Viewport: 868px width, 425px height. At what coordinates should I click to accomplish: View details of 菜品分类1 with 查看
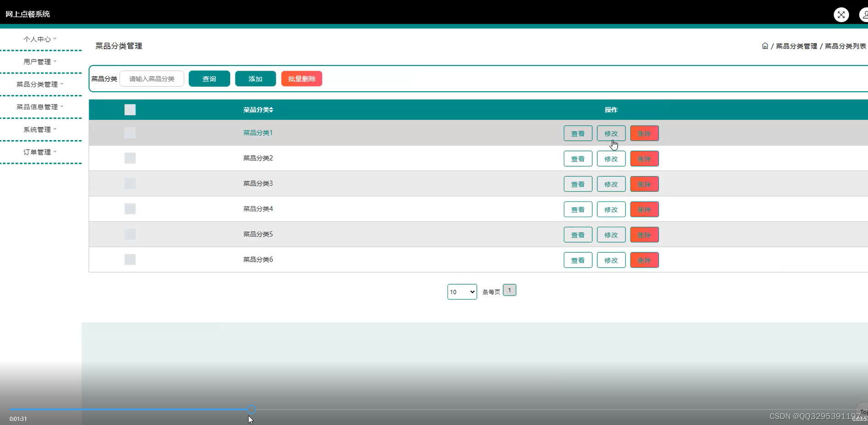pos(578,134)
